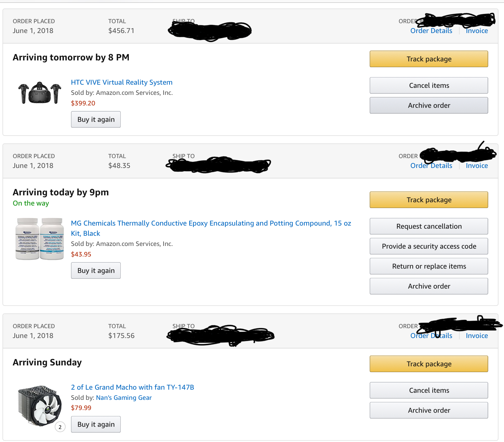Open Nan's Gaming Gear seller link
504x442 pixels.
(124, 398)
